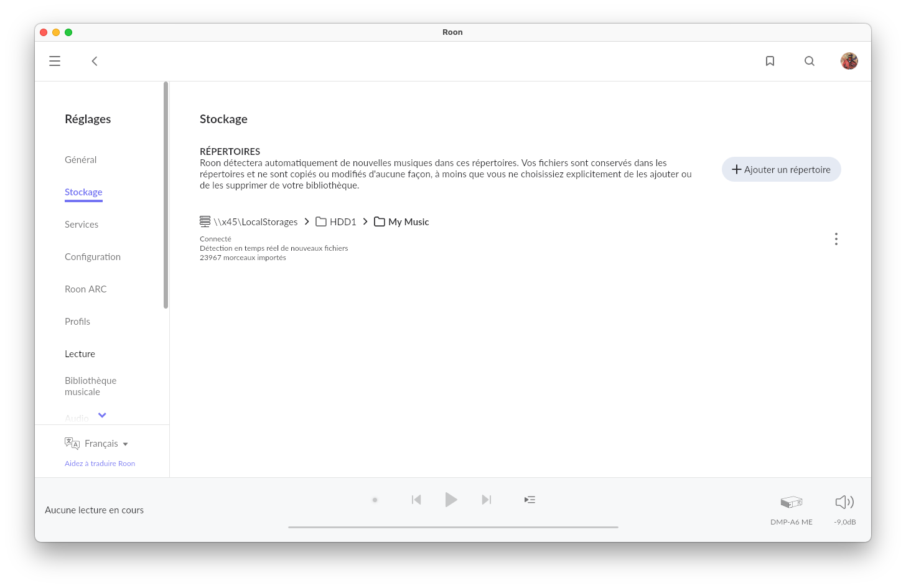Image resolution: width=906 pixels, height=588 pixels.
Task: Open Général settings
Action: click(81, 160)
